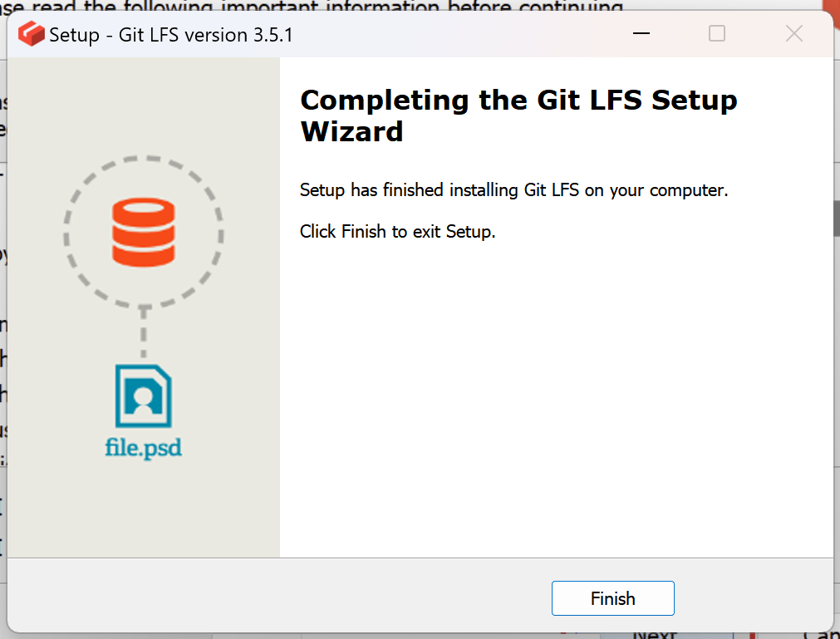Click the Git LFS logo in the title bar
The width and height of the screenshot is (840, 639).
pyautogui.click(x=31, y=33)
